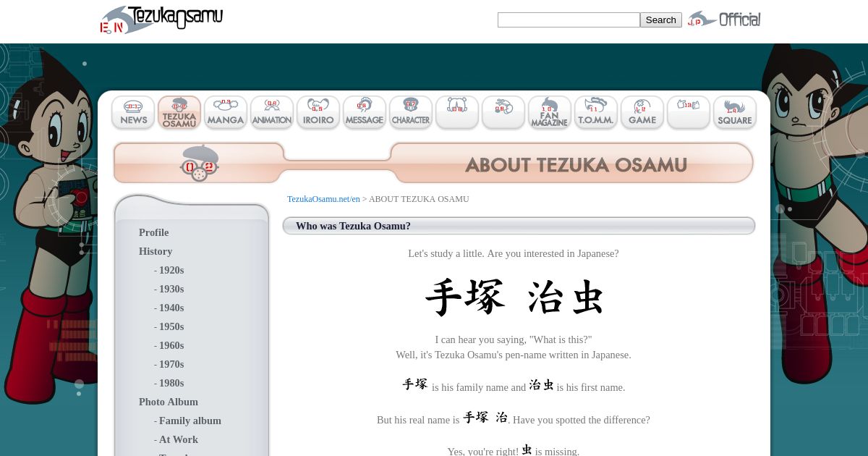Select the 1970s history entry

coord(171,364)
